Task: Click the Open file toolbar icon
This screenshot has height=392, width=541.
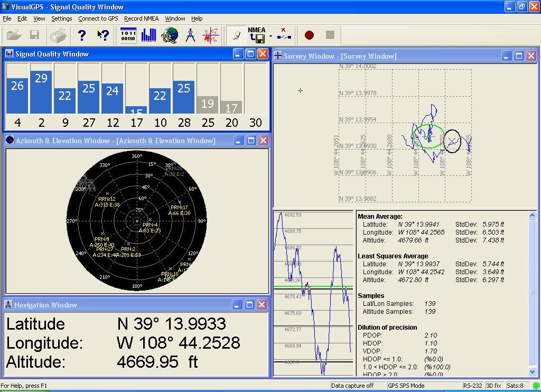Action: pyautogui.click(x=14, y=35)
